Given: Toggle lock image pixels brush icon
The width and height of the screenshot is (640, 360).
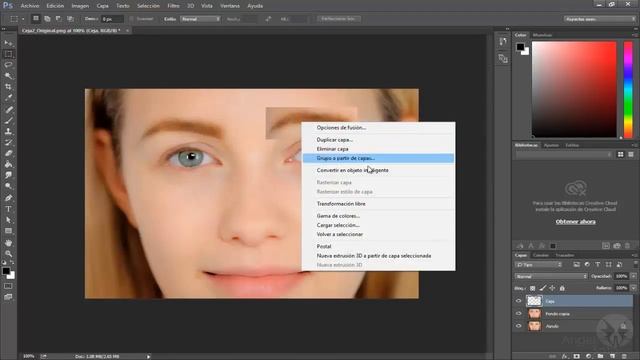Looking at the screenshot, I should pyautogui.click(x=542, y=288).
